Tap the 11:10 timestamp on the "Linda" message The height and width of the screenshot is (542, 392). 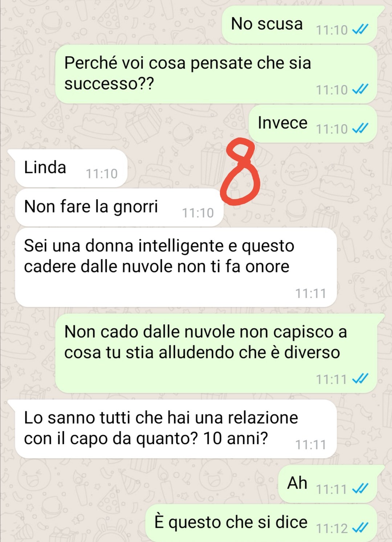click(x=102, y=174)
